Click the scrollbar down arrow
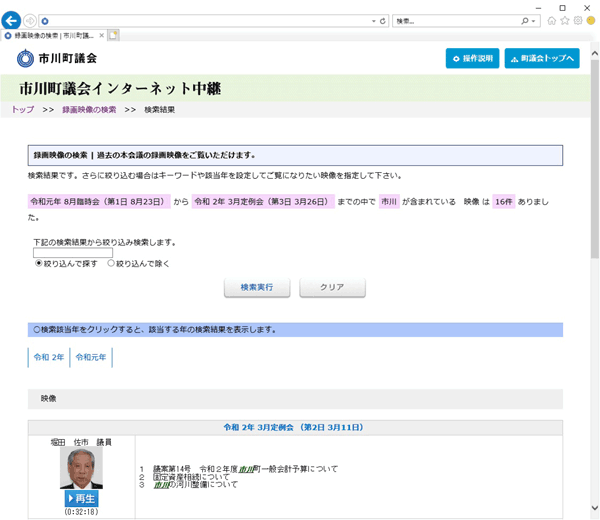Screen dimensions: 600x520 click(594, 508)
